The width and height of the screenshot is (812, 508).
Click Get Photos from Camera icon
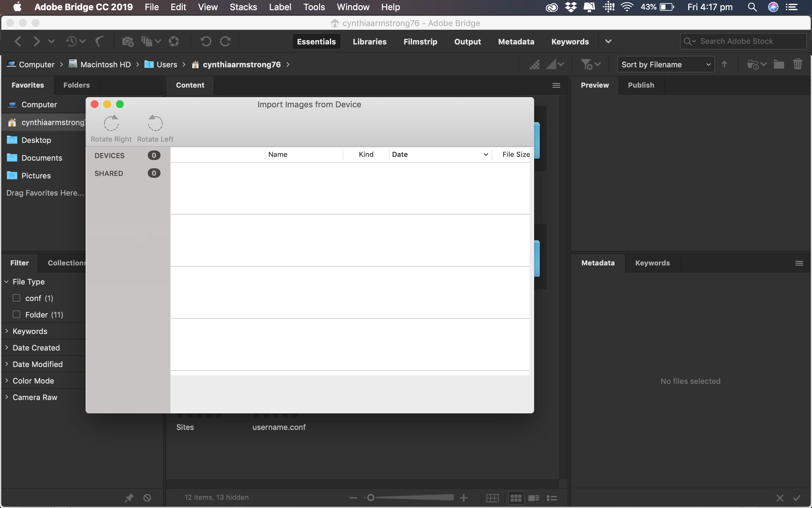128,42
